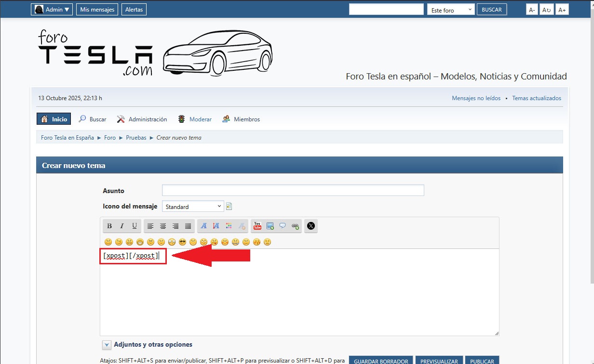
Task: Open the message icon Standard dropdown
Action: pos(193,207)
